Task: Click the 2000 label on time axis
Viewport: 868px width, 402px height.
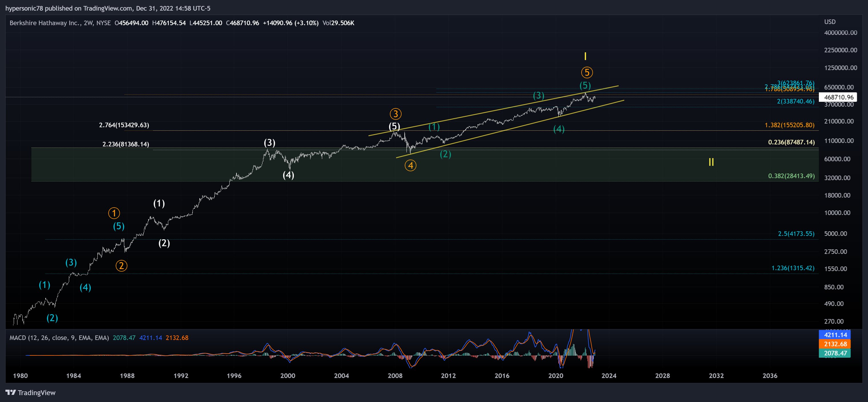Action: (x=288, y=376)
